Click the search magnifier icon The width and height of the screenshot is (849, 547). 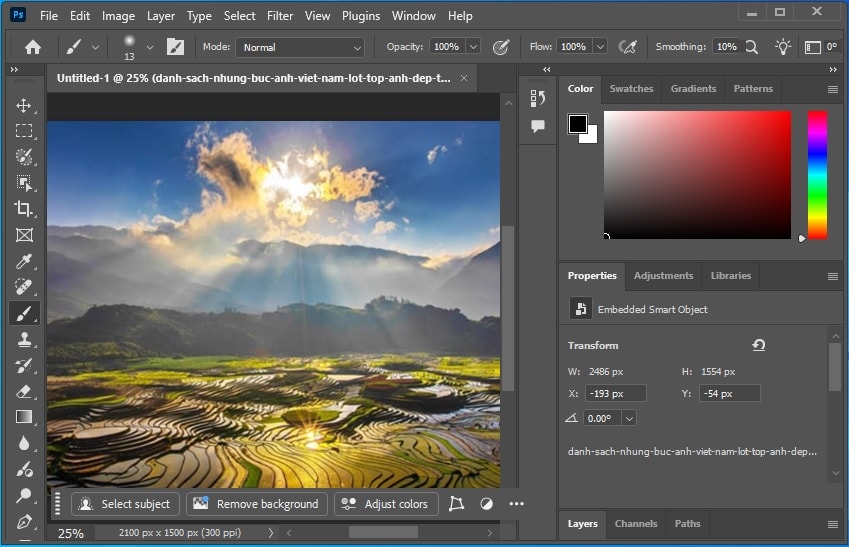pyautogui.click(x=752, y=47)
